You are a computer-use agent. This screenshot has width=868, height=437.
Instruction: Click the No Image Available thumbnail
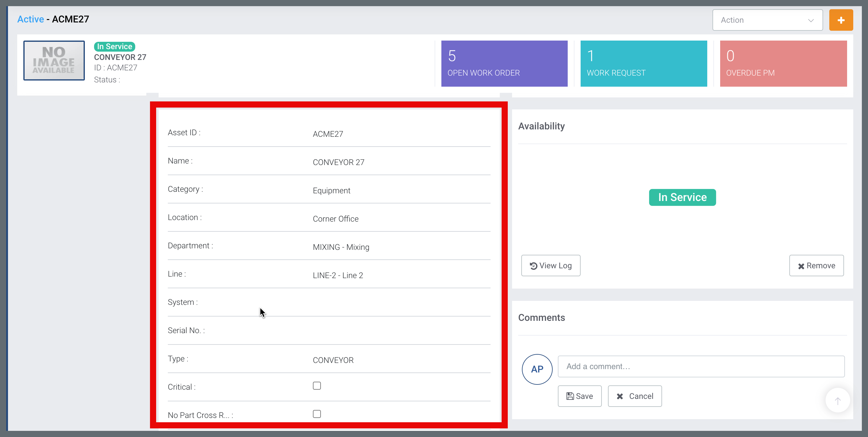click(54, 61)
